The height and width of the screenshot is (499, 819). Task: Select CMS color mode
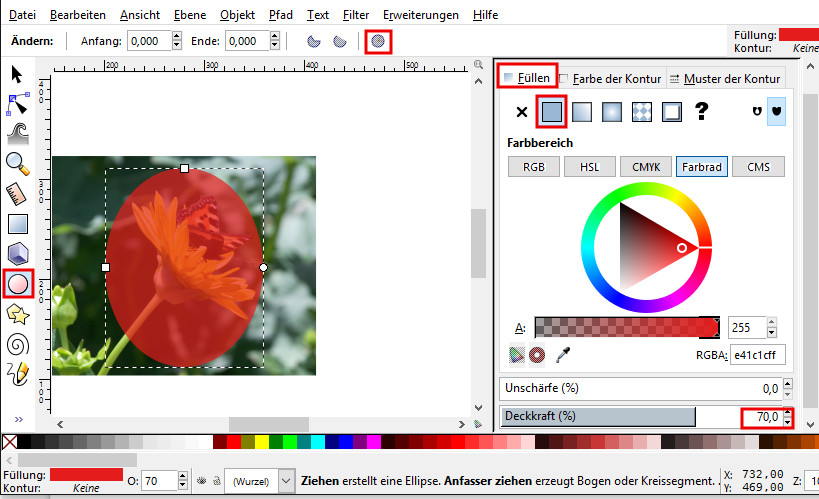pyautogui.click(x=758, y=167)
